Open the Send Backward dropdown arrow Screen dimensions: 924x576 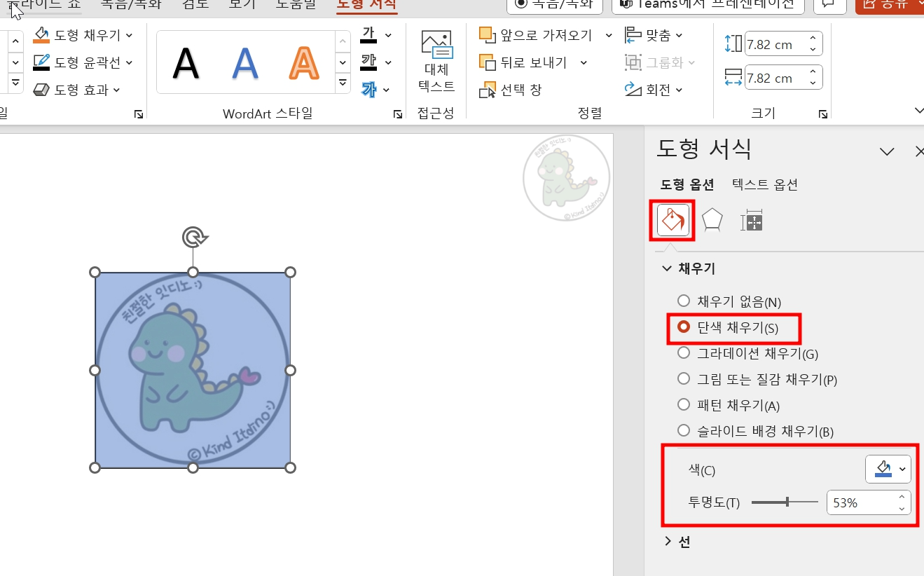pyautogui.click(x=584, y=62)
